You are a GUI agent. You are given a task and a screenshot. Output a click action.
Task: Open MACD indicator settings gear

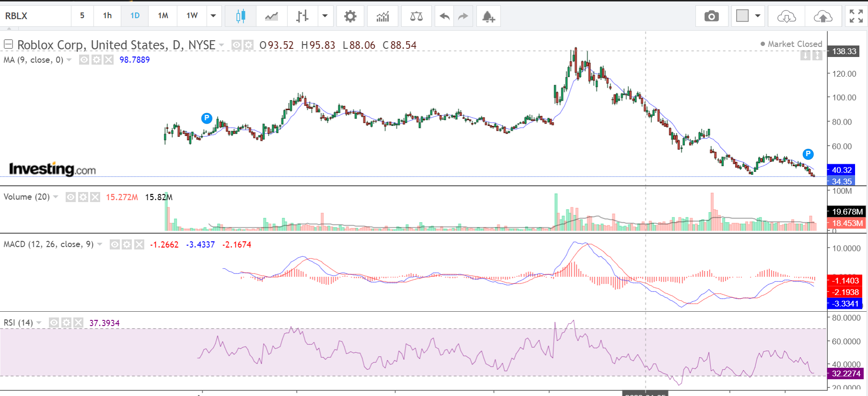(127, 245)
